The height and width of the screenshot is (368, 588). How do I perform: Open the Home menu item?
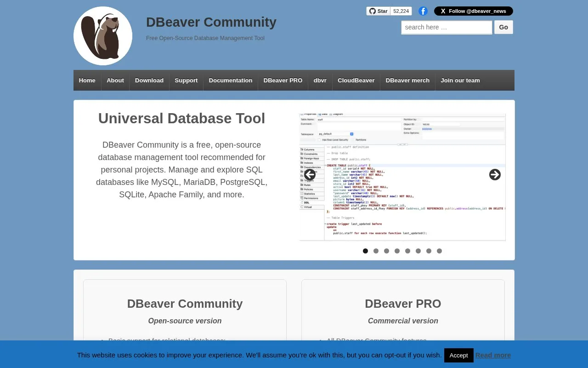[87, 80]
